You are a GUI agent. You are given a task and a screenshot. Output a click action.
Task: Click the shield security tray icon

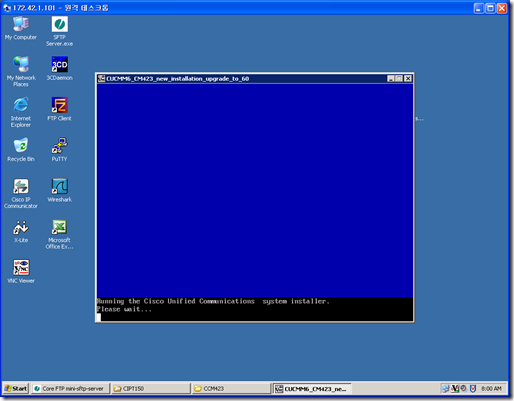point(473,388)
